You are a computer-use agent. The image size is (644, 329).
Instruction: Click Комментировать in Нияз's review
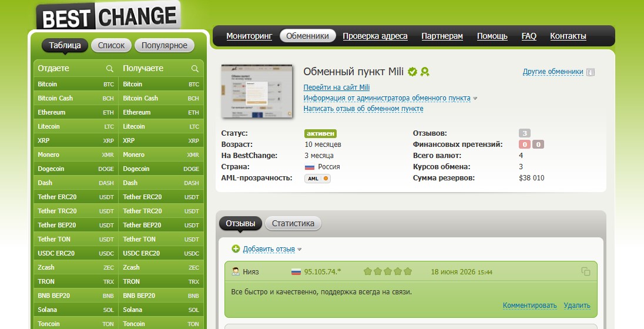[530, 305]
